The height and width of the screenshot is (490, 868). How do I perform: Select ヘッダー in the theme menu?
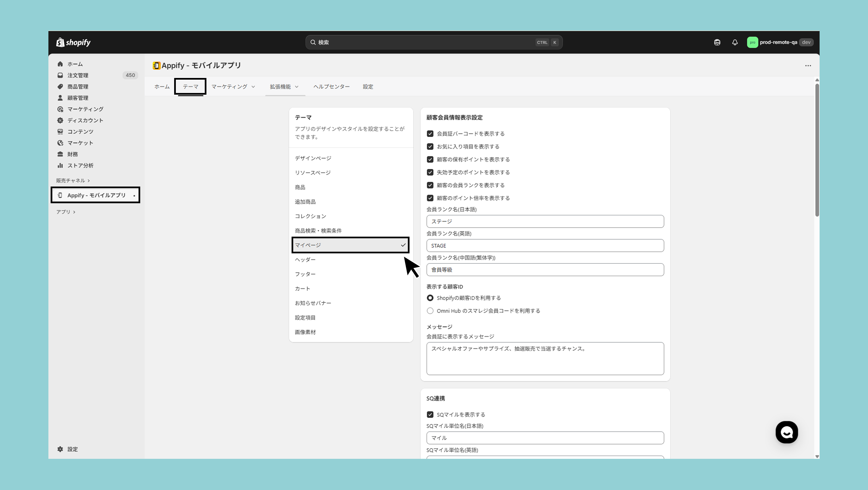click(x=305, y=259)
